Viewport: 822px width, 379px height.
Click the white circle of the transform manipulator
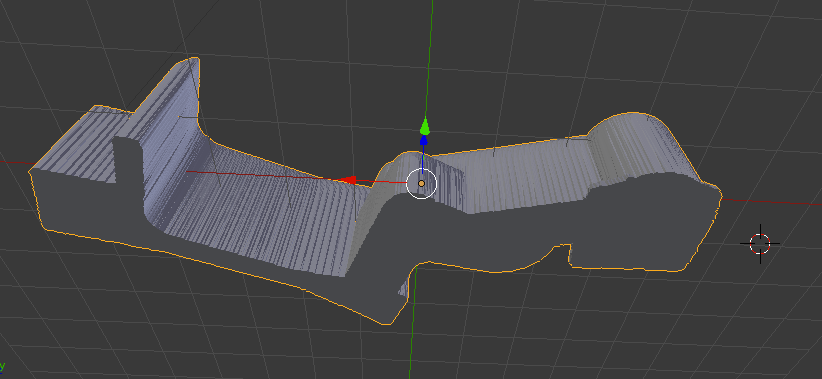pyautogui.click(x=421, y=183)
